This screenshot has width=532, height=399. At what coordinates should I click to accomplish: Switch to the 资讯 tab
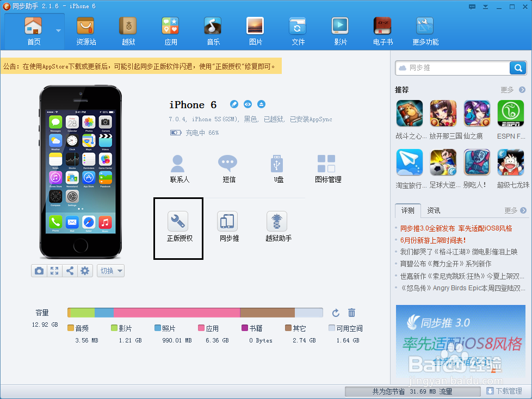(x=433, y=210)
